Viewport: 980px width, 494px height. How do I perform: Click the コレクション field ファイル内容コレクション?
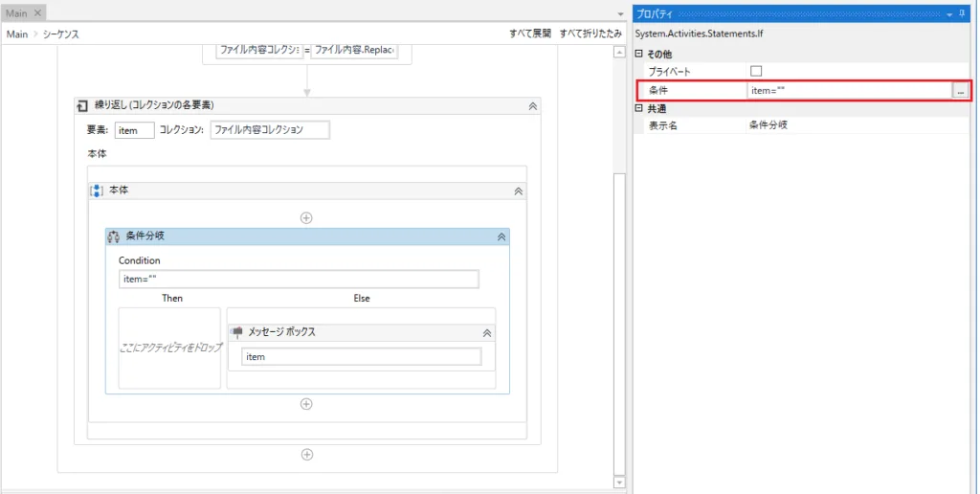(x=270, y=130)
